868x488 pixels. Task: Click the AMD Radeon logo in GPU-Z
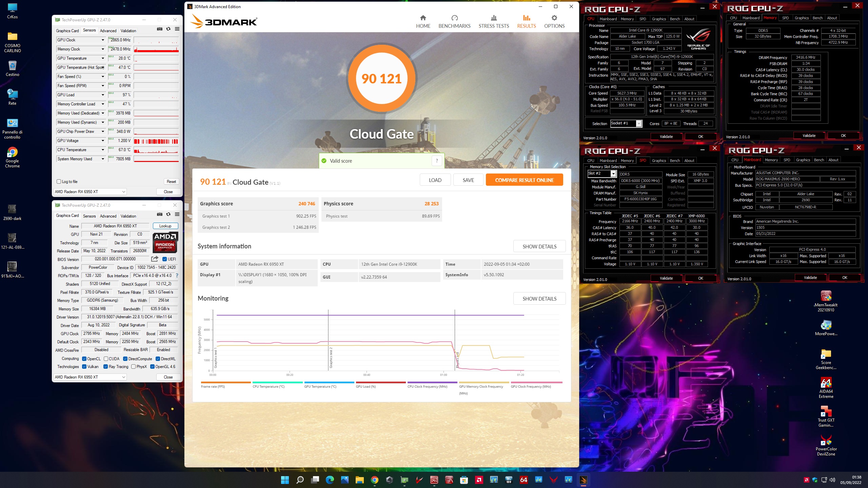165,243
